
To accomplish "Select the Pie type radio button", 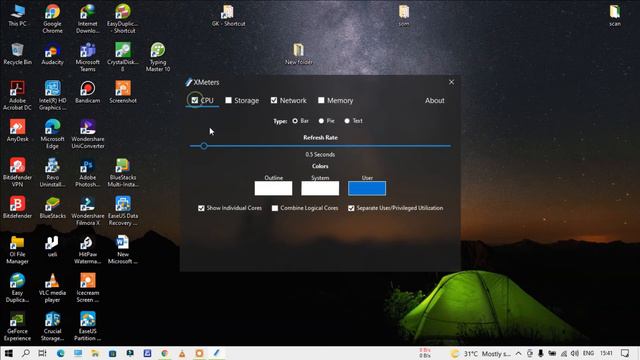I will tap(321, 121).
